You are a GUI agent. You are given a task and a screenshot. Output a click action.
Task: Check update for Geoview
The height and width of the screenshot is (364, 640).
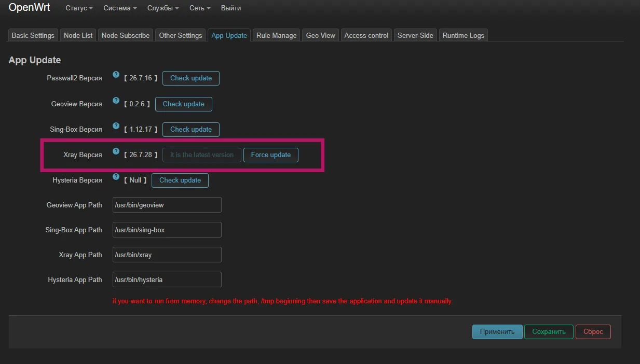pyautogui.click(x=184, y=104)
